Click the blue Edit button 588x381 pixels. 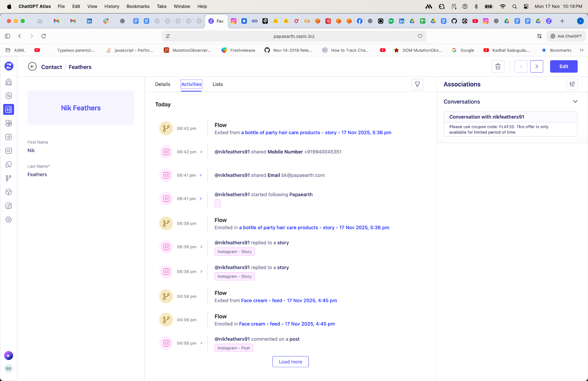pyautogui.click(x=563, y=67)
